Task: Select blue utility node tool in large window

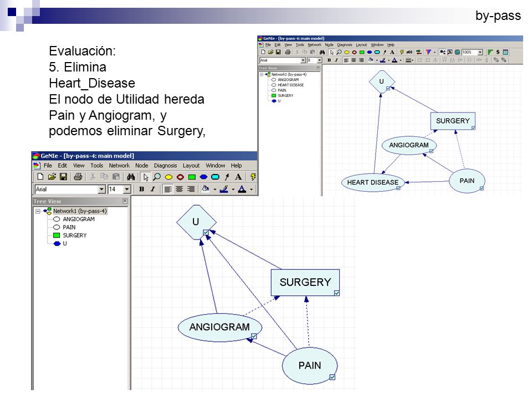Action: (x=203, y=177)
